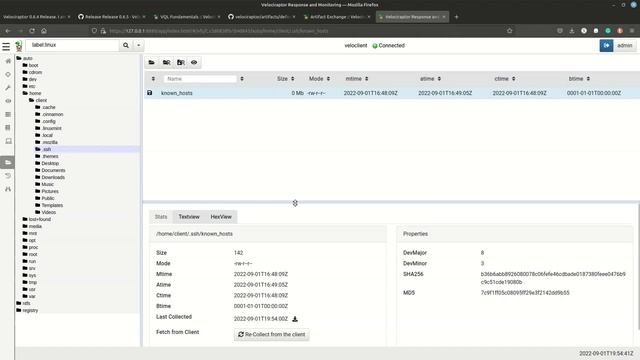
Task: Click Re-Collect from the client button
Action: 271,334
